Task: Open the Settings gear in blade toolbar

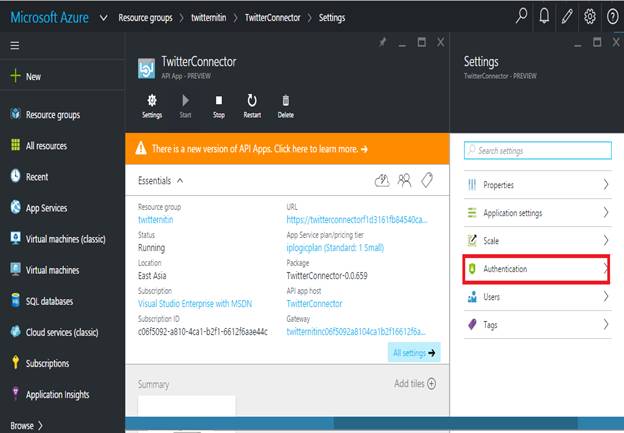Action: (152, 100)
